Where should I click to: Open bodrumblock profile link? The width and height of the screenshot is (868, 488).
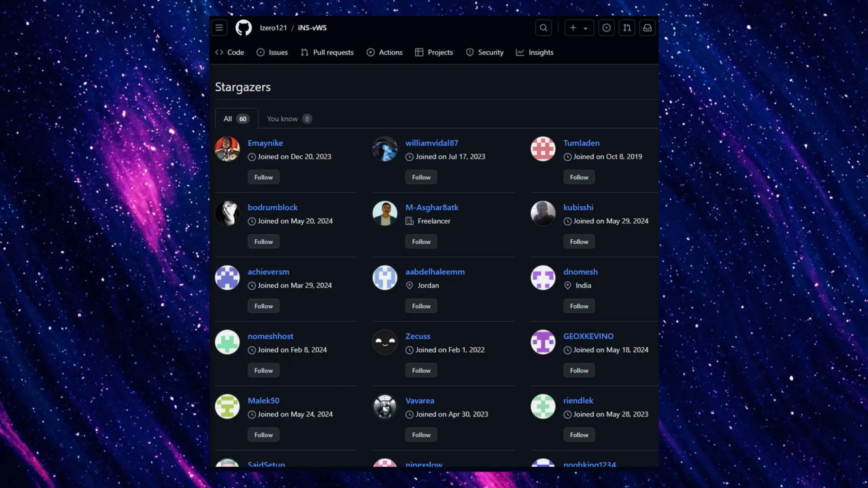(x=273, y=207)
